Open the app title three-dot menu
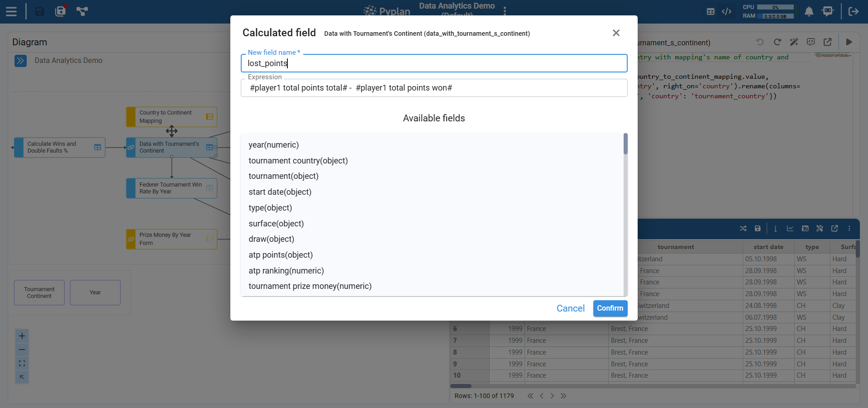 coord(505,11)
